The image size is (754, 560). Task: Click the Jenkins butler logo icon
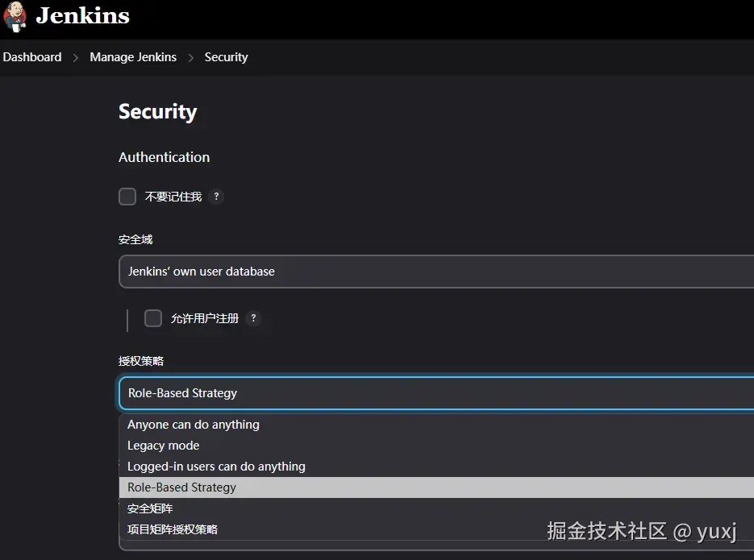15,17
